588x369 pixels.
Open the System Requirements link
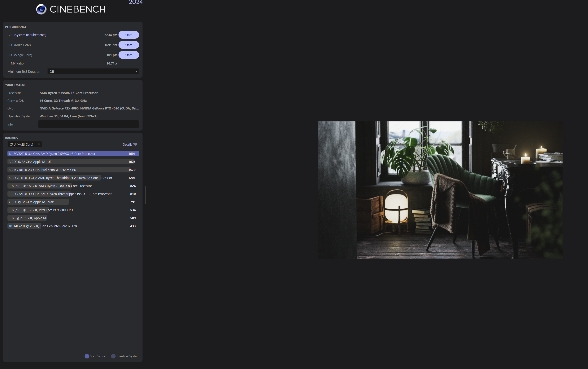coord(30,35)
